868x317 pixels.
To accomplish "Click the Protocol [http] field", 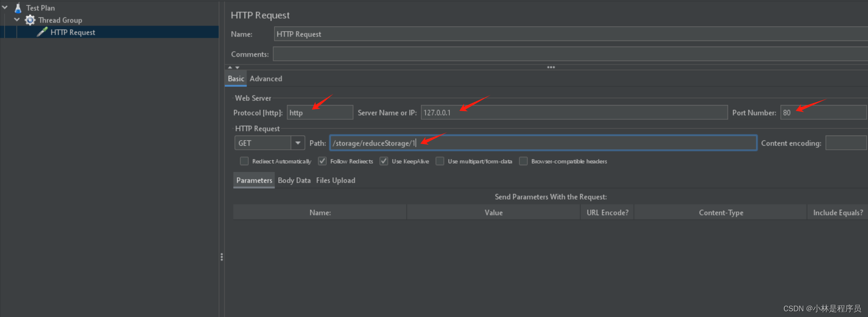I will (x=320, y=112).
